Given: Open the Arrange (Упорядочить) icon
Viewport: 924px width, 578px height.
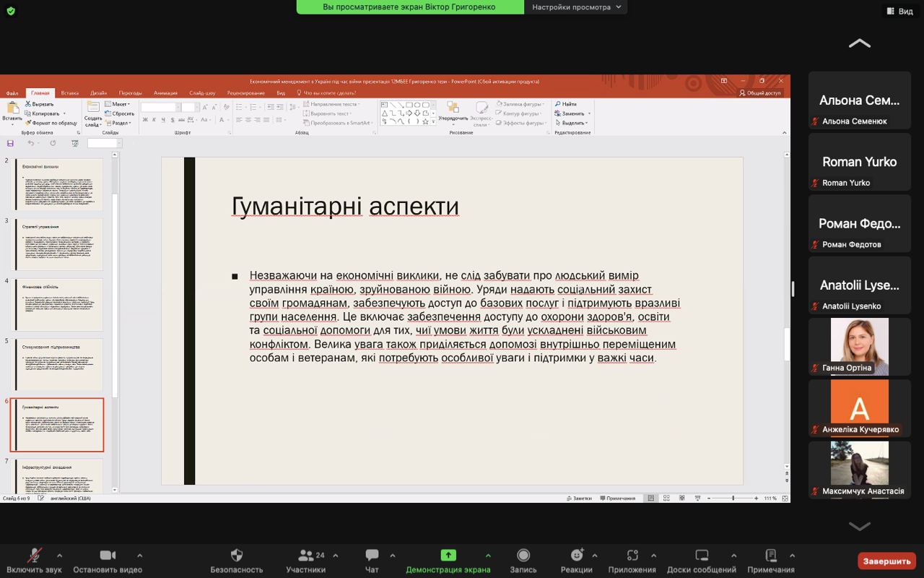Looking at the screenshot, I should click(453, 108).
